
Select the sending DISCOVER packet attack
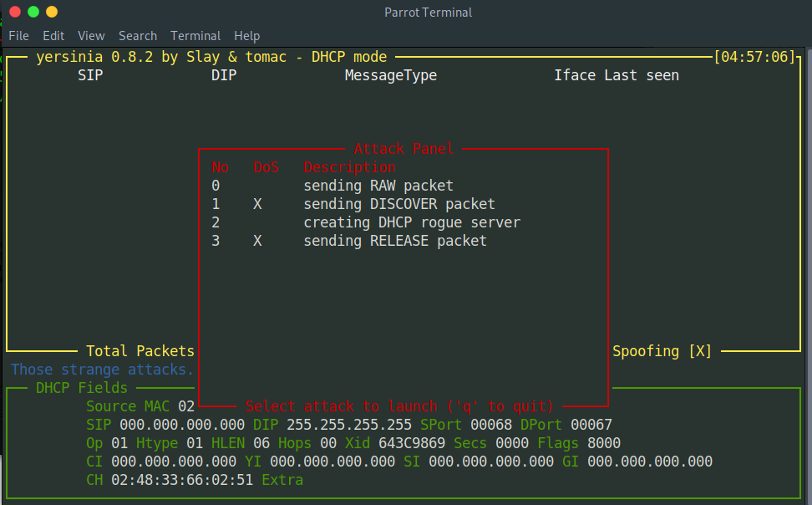[398, 204]
